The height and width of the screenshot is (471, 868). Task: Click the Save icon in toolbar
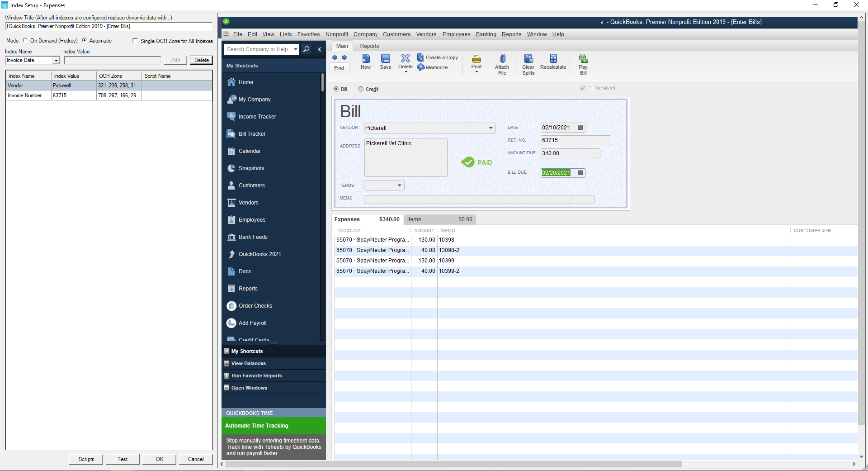point(386,58)
